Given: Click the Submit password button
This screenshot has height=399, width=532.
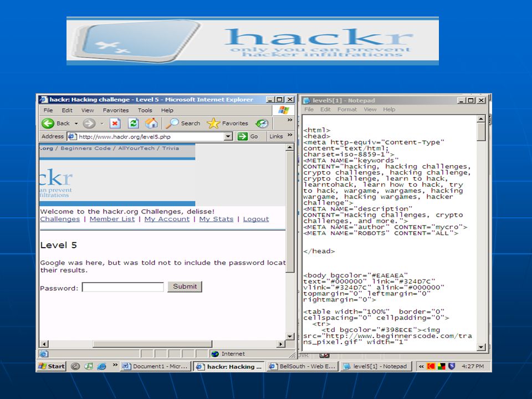Looking at the screenshot, I should 185,287.
